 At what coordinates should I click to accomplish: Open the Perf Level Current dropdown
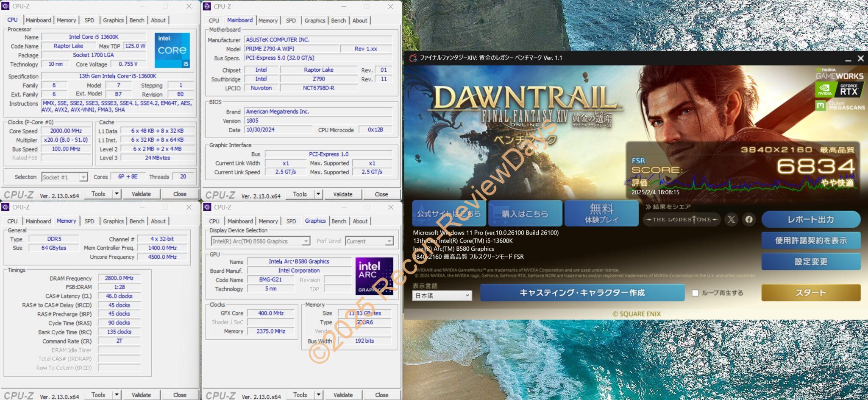pos(389,241)
